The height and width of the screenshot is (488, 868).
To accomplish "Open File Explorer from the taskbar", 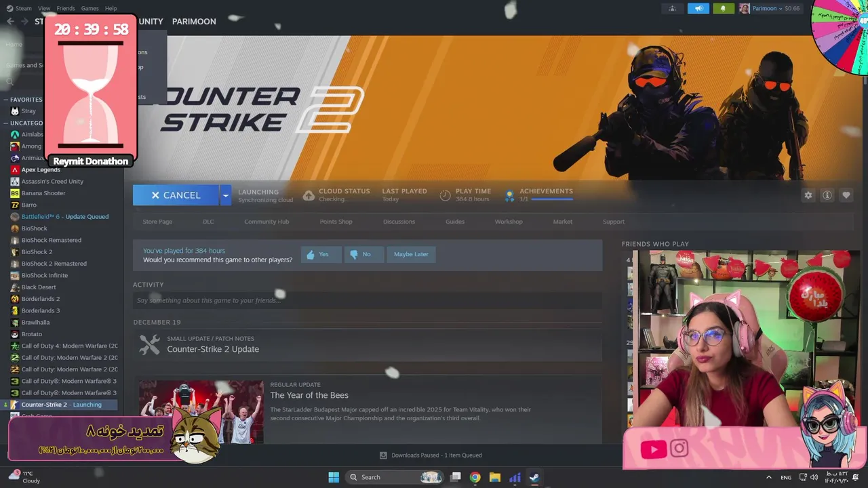I will (x=495, y=477).
